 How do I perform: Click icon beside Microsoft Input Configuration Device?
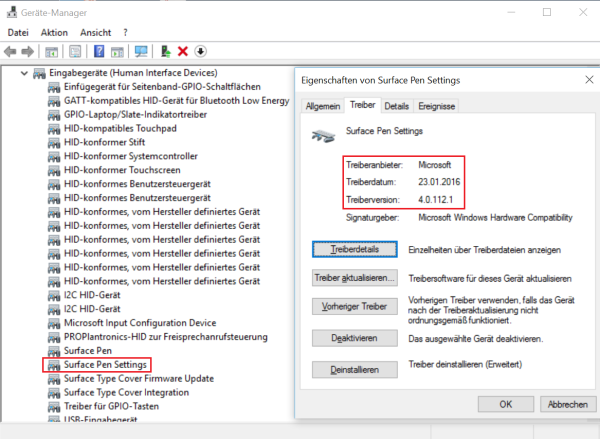[x=54, y=323]
